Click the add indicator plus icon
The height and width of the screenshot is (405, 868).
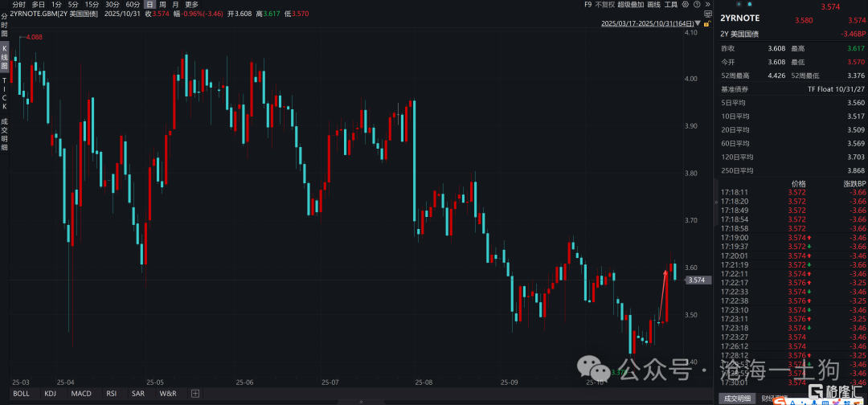(194, 394)
